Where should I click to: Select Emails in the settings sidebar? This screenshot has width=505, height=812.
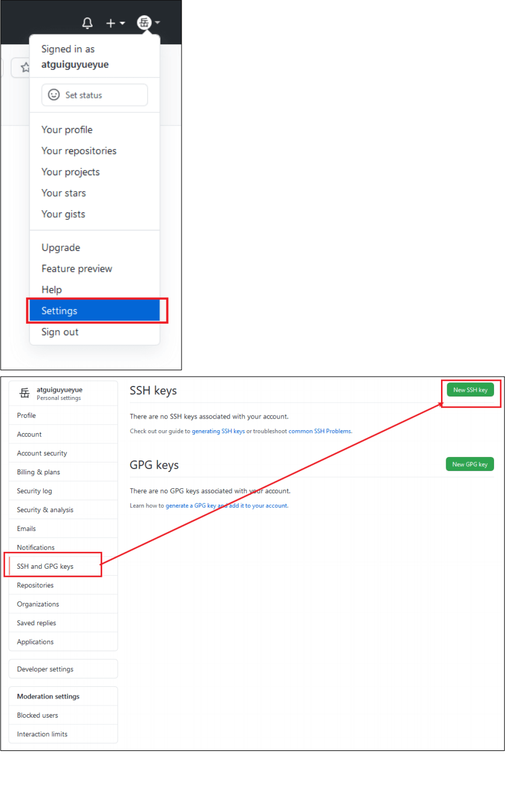[x=63, y=529]
